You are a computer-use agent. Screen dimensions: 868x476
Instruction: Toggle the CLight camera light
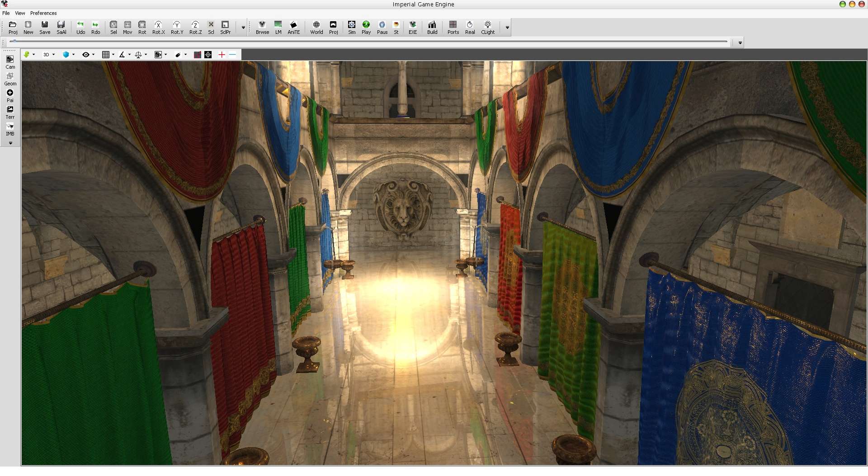(x=488, y=27)
